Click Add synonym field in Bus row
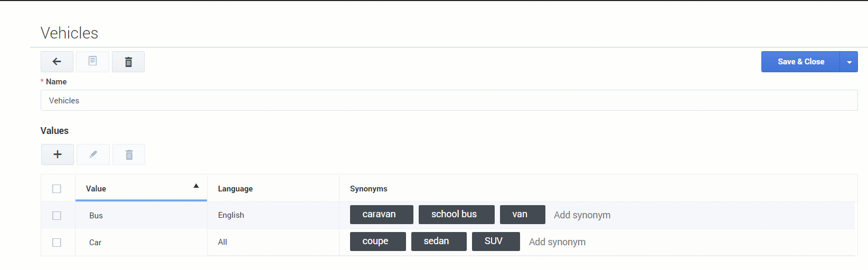This screenshot has height=270, width=868. [x=582, y=215]
